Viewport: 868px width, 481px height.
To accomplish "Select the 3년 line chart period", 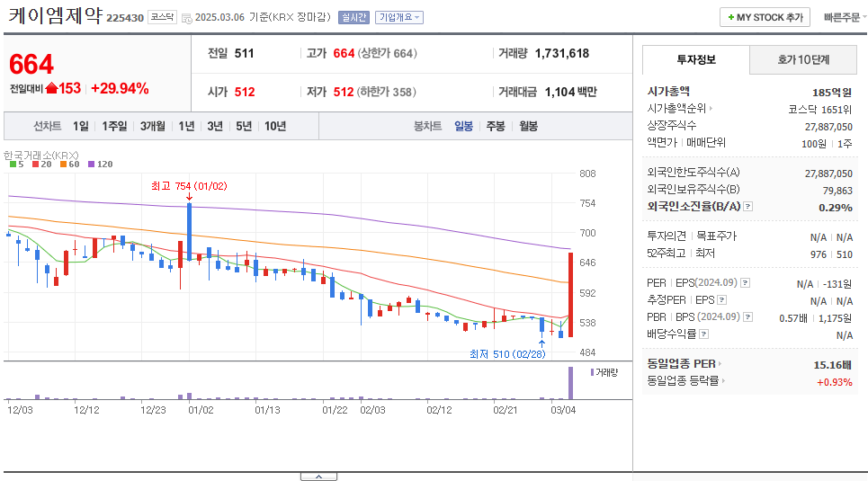I will [x=215, y=126].
